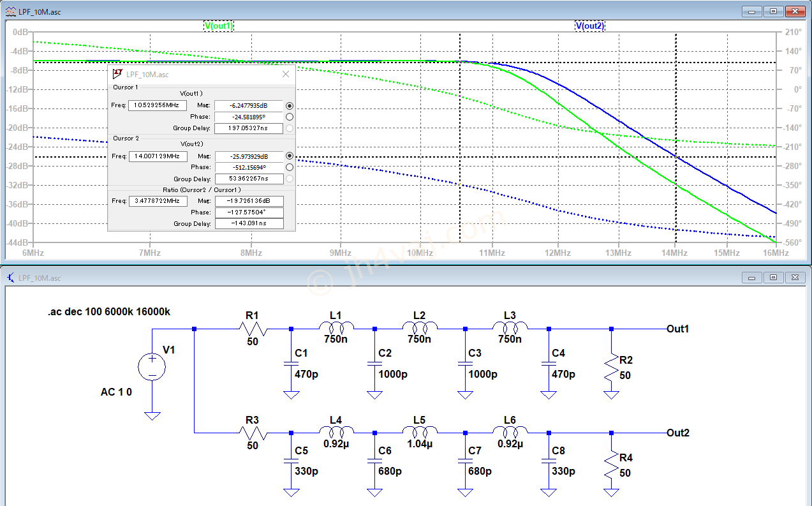Click Cursor 1 Phase field -24.581895°
Image resolution: width=812 pixels, height=506 pixels.
coord(249,117)
